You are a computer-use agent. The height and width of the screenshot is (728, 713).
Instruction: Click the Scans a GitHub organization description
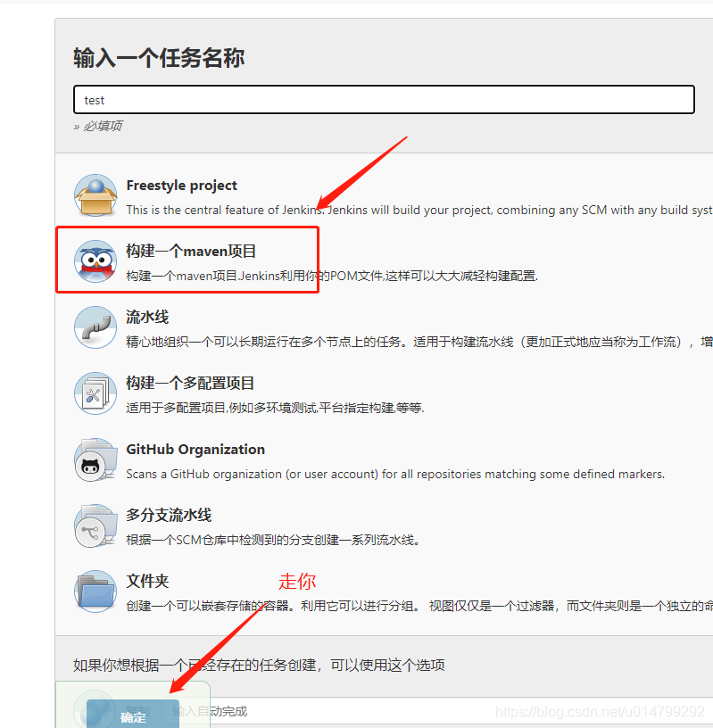[x=395, y=474]
